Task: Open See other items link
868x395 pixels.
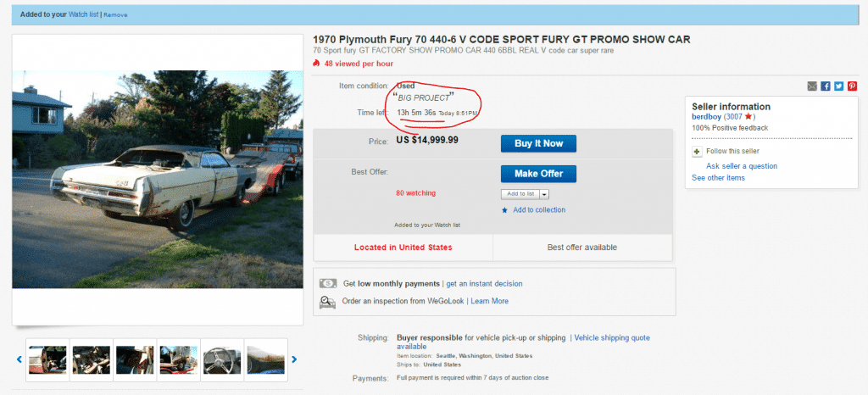Action: [x=718, y=178]
